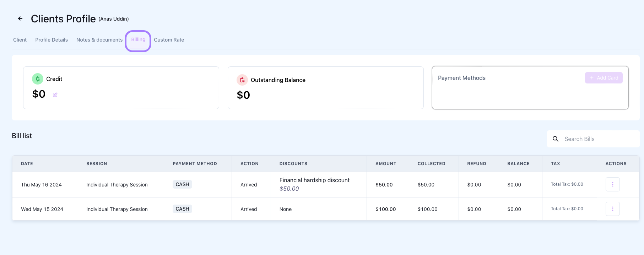Click the CASH badge for May 15
Viewport: 644px width, 255px height.
(x=182, y=209)
